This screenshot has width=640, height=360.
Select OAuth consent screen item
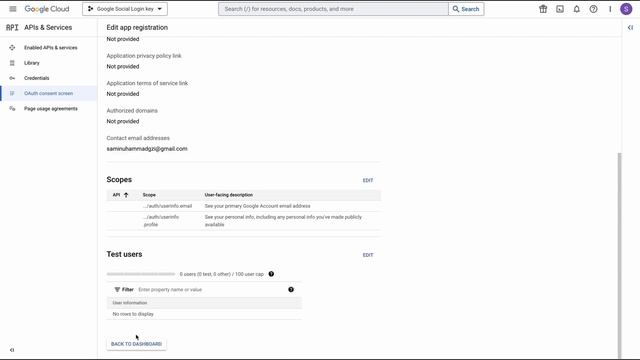(x=49, y=93)
